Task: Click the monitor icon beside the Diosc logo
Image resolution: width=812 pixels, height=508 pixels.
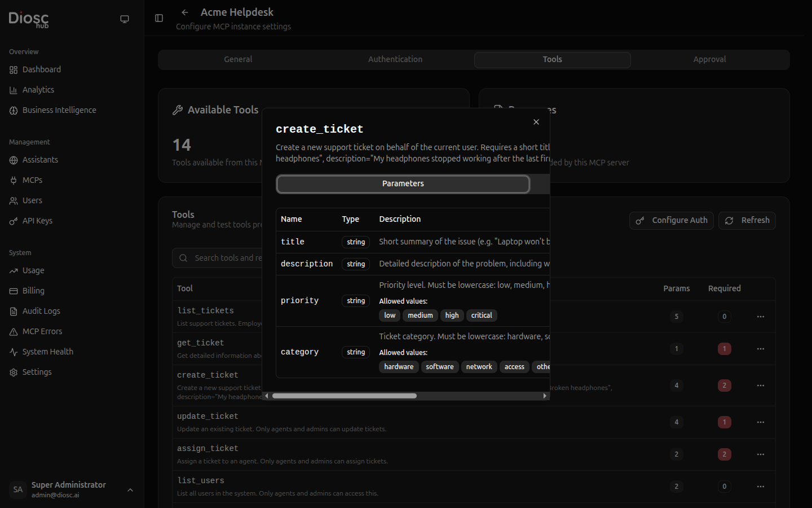Action: [124, 19]
